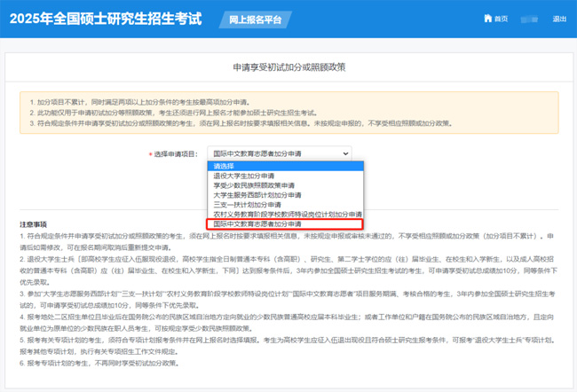Click 退出 to log out
The width and height of the screenshot is (577, 392).
(x=559, y=19)
